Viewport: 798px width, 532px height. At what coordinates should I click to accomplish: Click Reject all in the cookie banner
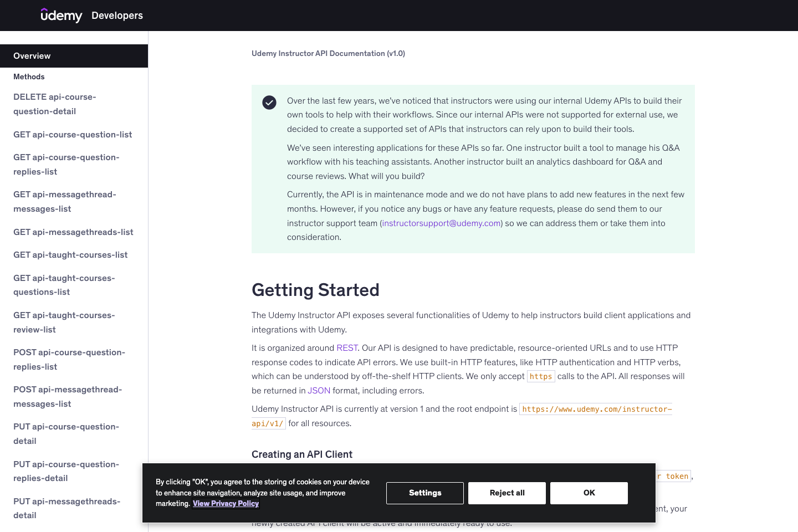(507, 493)
